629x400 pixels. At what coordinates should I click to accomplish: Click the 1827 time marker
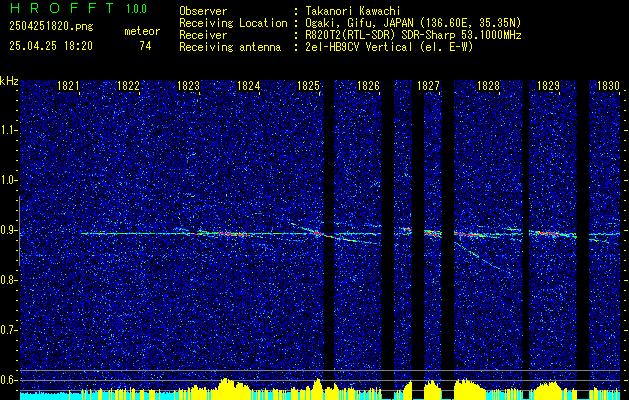pos(428,86)
